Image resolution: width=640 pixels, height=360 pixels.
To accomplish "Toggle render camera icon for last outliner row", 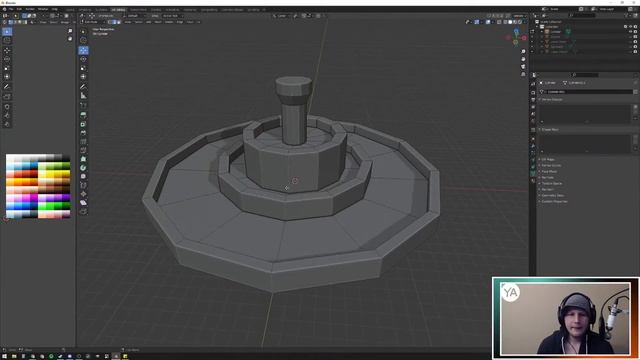I will 635,52.
